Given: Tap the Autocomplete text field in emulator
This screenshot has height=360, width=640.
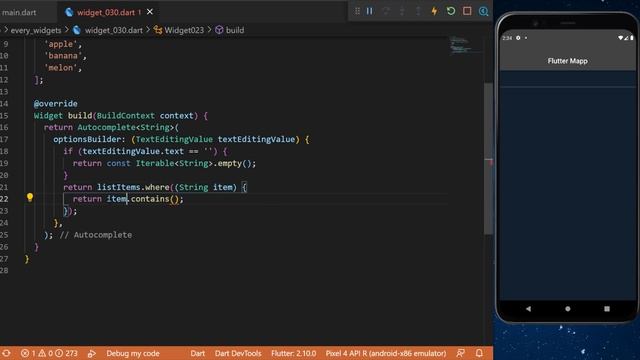Looking at the screenshot, I should click(568, 79).
